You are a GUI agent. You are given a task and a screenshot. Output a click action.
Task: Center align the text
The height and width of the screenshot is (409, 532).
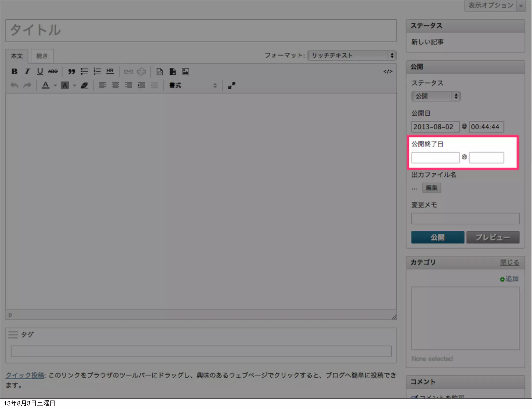coord(115,85)
